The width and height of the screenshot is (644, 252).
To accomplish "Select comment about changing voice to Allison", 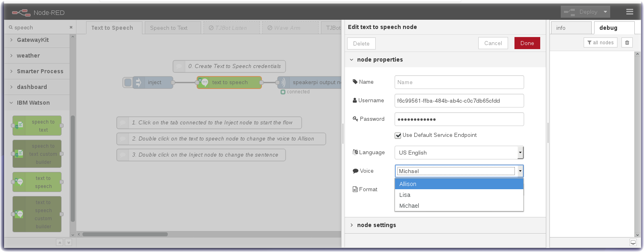I will coord(221,139).
